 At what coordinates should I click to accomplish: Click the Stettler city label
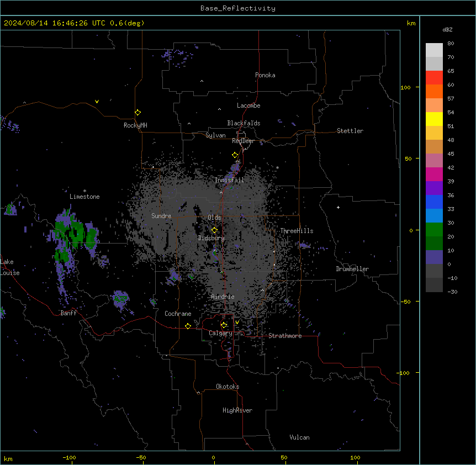coord(350,131)
